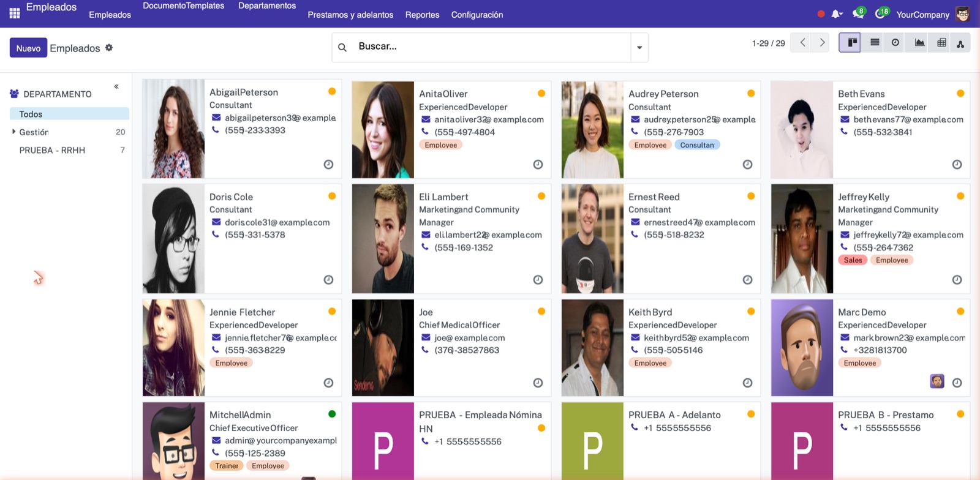Viewport: 980px width, 480px height.
Task: Click the 1-29 / 29 pager counter
Action: (x=768, y=43)
